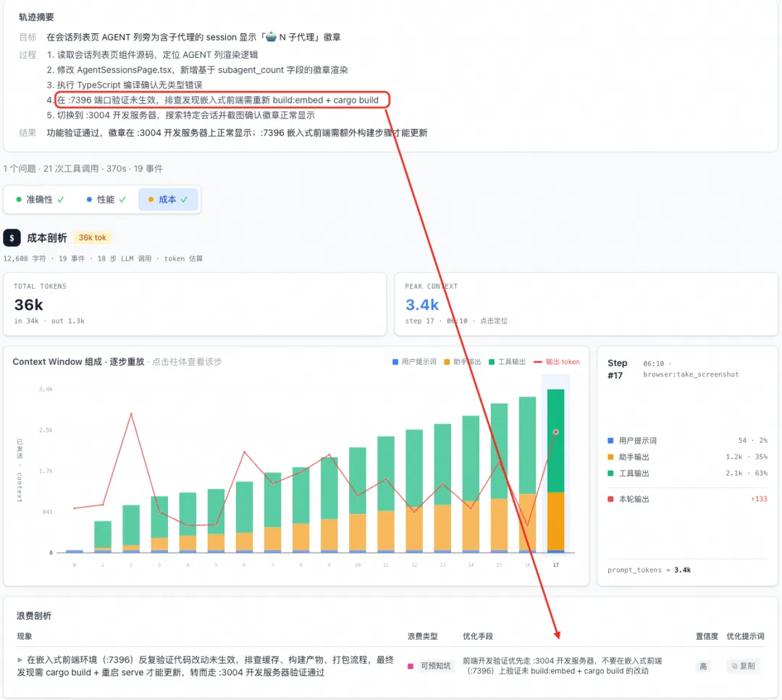
Task: Click the 工具输出 green swatch in Step panel
Action: click(x=610, y=473)
